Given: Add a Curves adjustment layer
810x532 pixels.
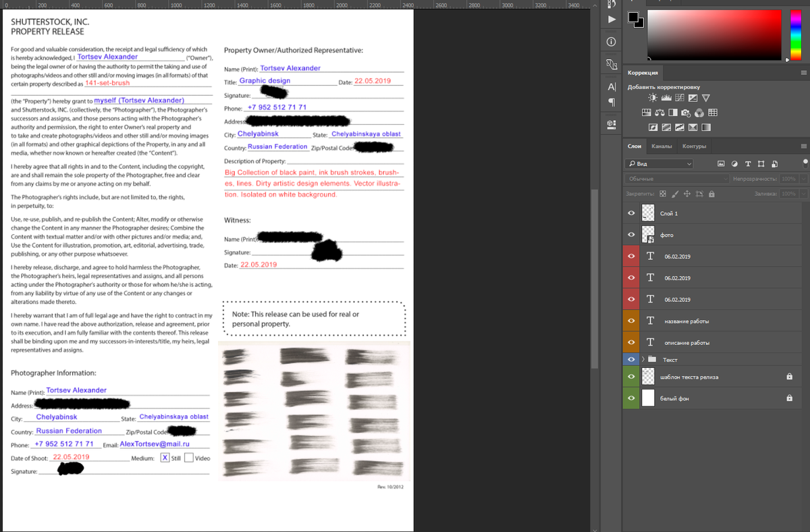Looking at the screenshot, I should 680,98.
